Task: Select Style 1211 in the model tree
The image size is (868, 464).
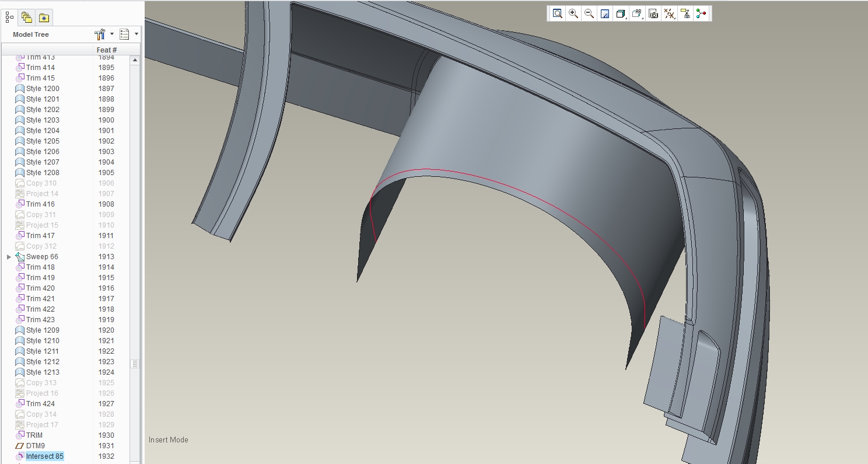Action: click(x=43, y=351)
